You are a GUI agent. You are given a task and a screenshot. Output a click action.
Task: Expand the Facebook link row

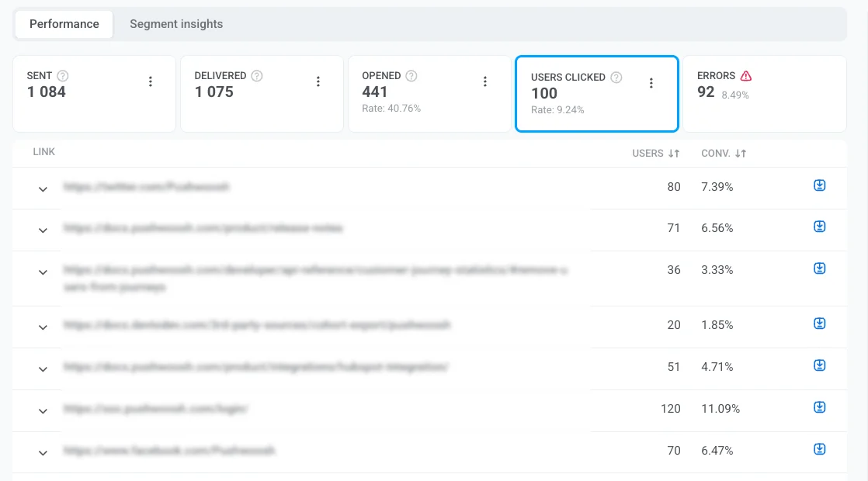coord(43,452)
